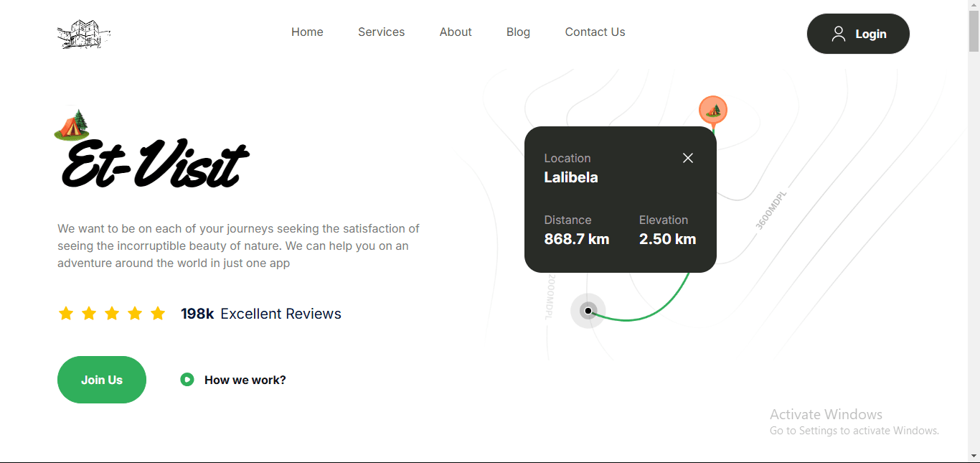This screenshot has width=980, height=463.
Task: Click the hand-drawn house logo top left
Action: click(x=83, y=34)
